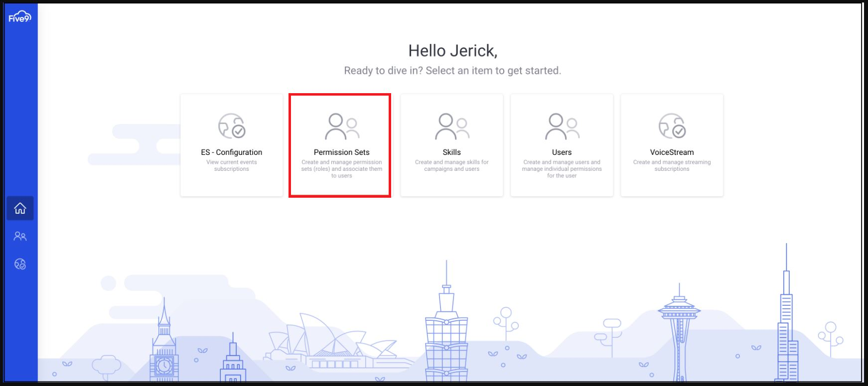Open the Skills title link

(x=452, y=152)
